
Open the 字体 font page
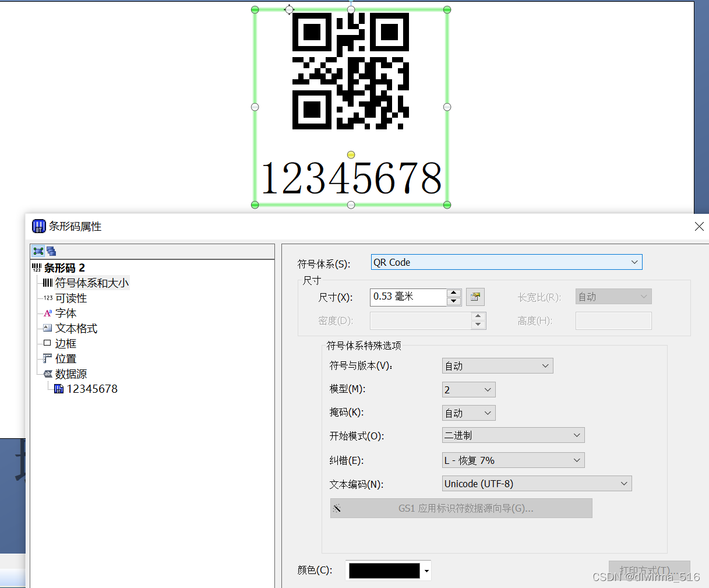point(66,314)
